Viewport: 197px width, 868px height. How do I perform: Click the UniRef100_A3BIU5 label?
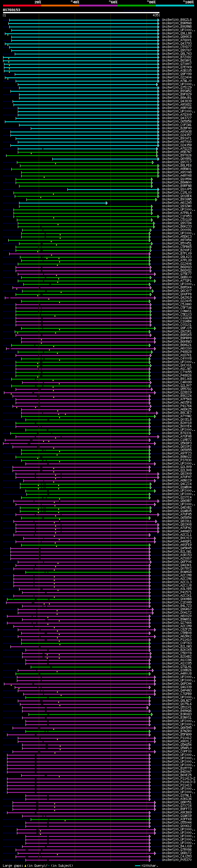(177, 71)
